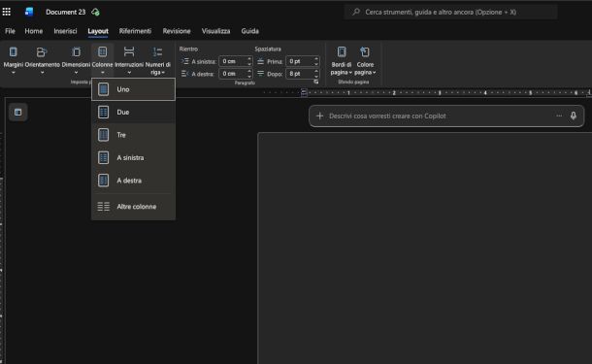This screenshot has width=592, height=364.
Task: Adjust the A destra indent spinner
Action: 249,74
